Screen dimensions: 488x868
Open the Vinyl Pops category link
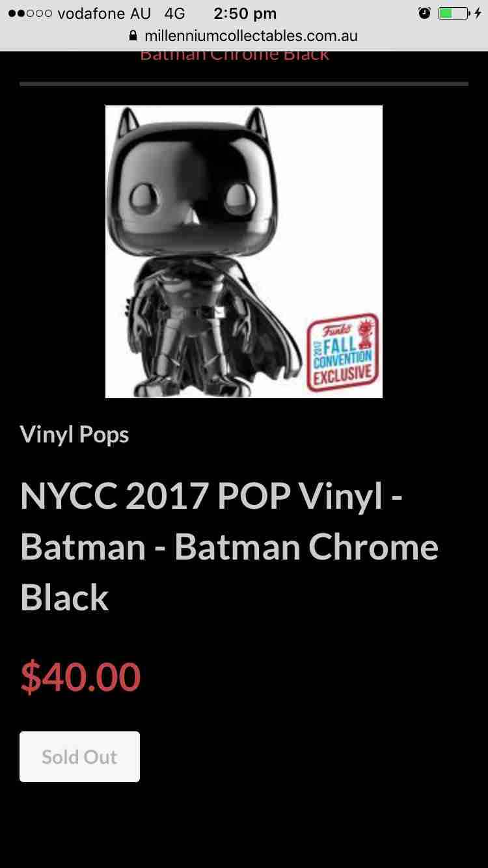pos(74,435)
